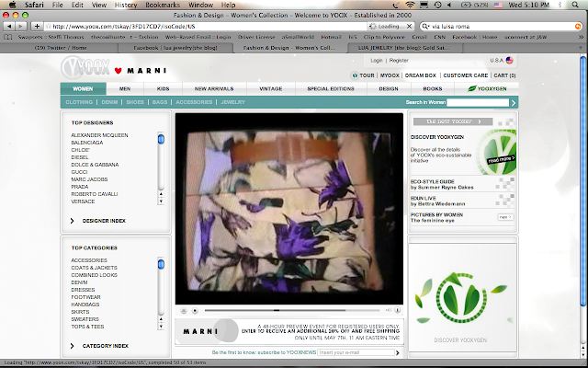The width and height of the screenshot is (588, 368).
Task: Open CUSTOMER CARE link
Action: 466,75
